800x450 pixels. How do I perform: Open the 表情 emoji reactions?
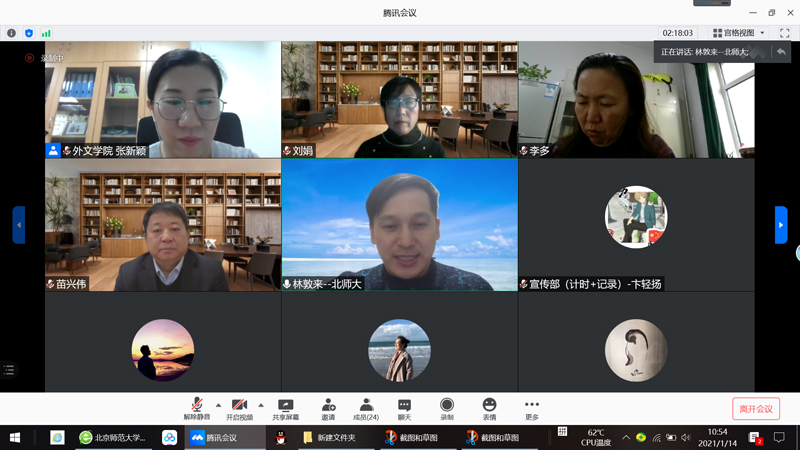[489, 407]
